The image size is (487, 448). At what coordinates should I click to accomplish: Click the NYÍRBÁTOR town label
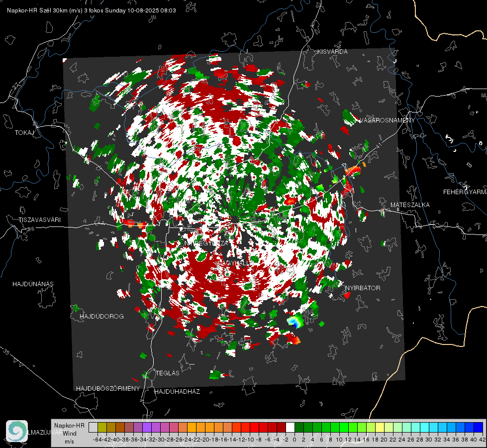363,288
